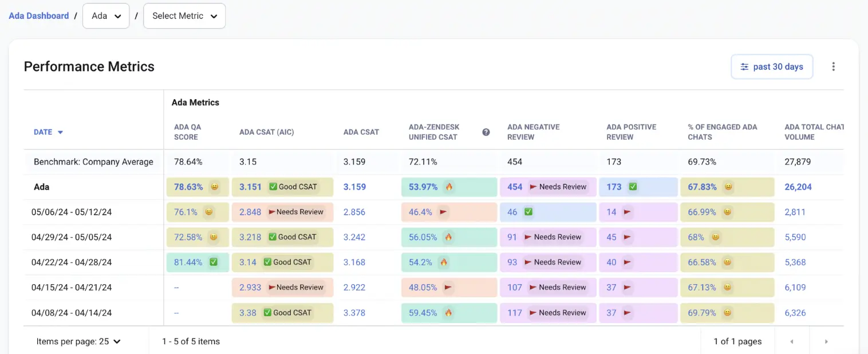
Task: Click the fire icon beside 56.05%
Action: coord(449,237)
